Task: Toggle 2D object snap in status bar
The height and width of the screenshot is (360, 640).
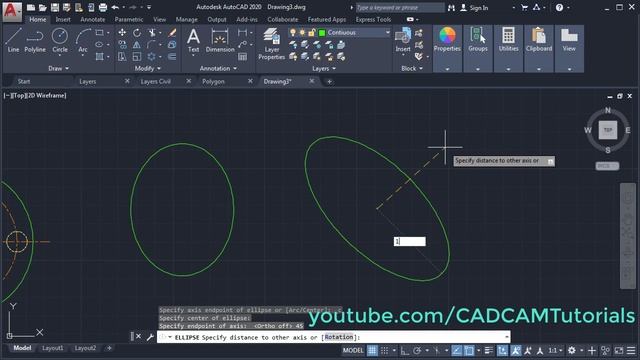Action: coord(469,350)
